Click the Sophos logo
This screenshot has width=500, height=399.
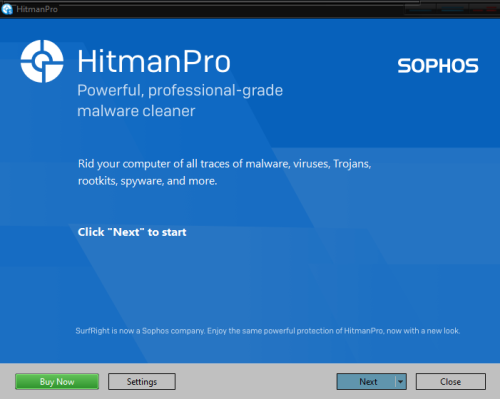pyautogui.click(x=438, y=66)
